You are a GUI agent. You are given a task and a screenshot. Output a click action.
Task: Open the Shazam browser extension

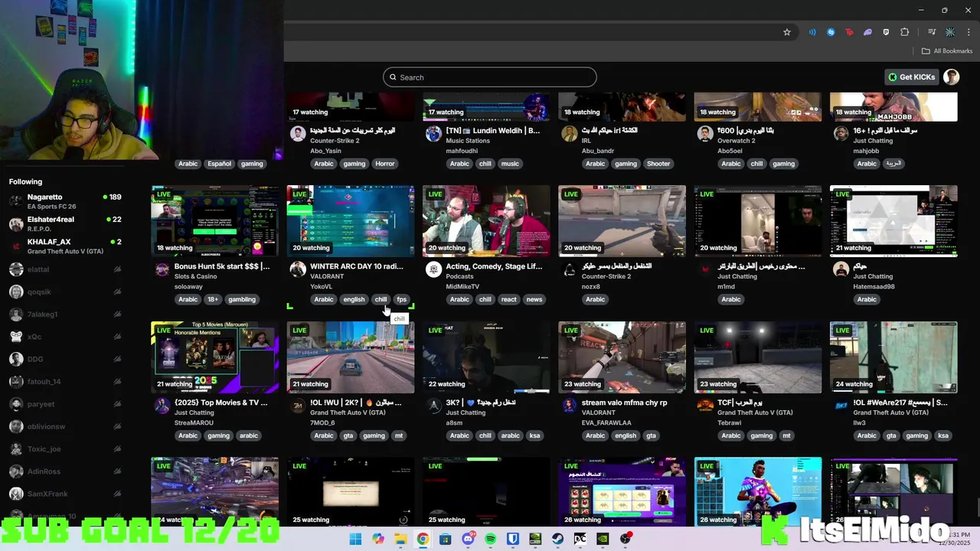click(831, 32)
